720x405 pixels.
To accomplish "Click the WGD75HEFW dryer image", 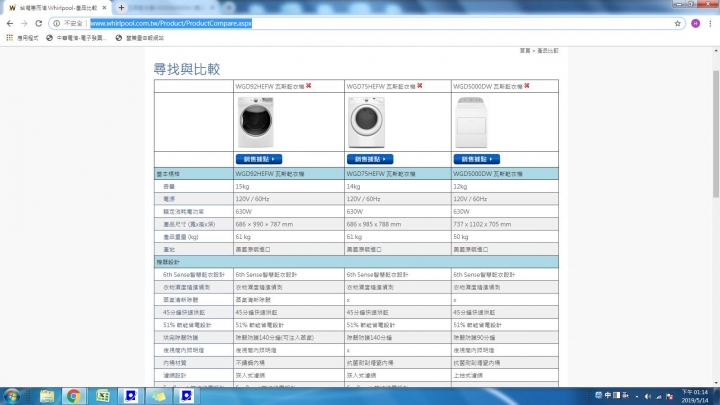I will [366, 122].
